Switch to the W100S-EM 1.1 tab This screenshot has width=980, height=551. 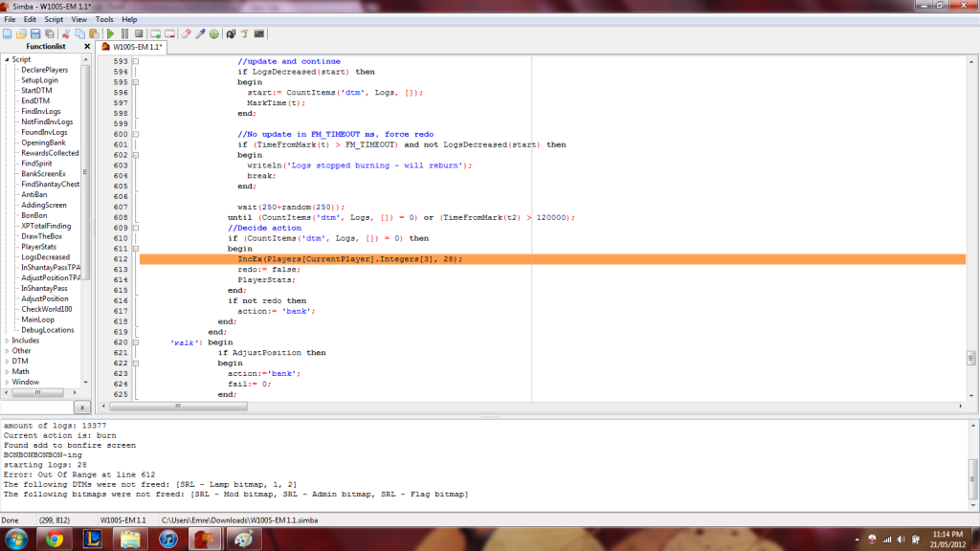[x=134, y=47]
